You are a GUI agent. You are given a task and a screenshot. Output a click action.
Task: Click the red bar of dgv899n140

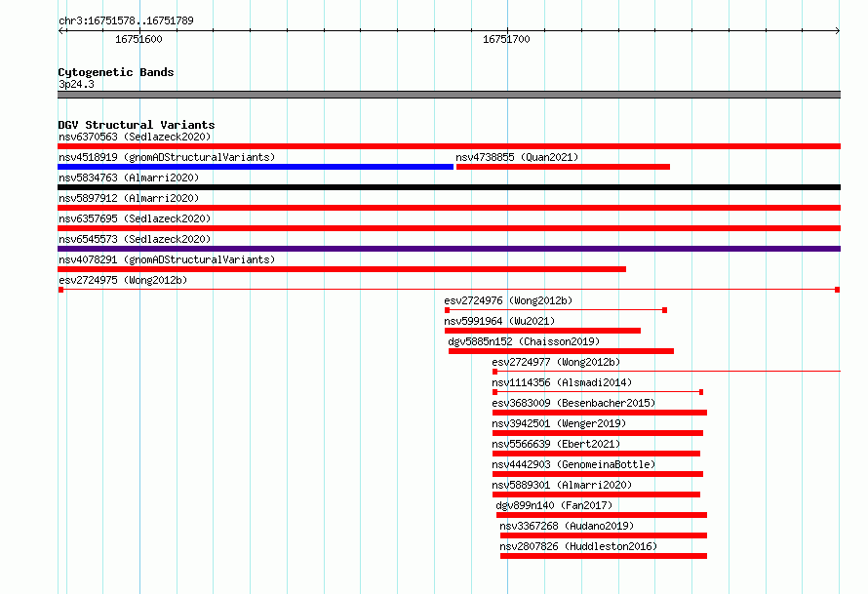(x=602, y=515)
